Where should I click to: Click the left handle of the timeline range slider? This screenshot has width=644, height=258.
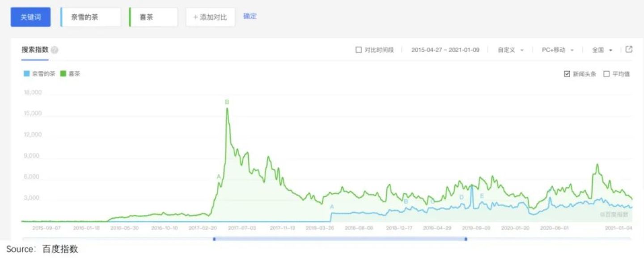[214, 239]
